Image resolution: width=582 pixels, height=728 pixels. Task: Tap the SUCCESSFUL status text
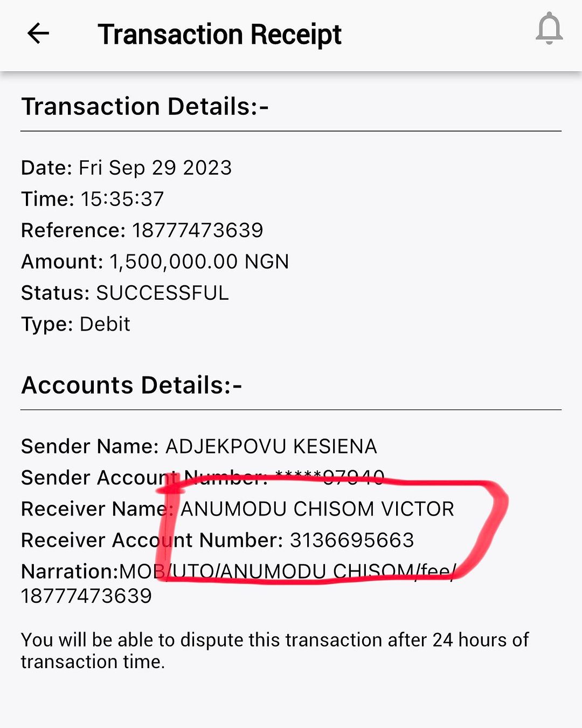pyautogui.click(x=162, y=293)
